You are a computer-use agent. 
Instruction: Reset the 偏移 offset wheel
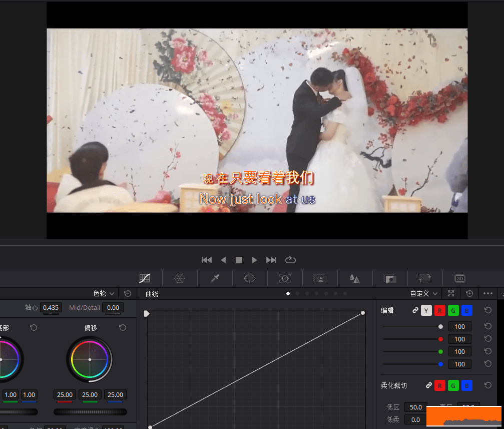tap(123, 327)
